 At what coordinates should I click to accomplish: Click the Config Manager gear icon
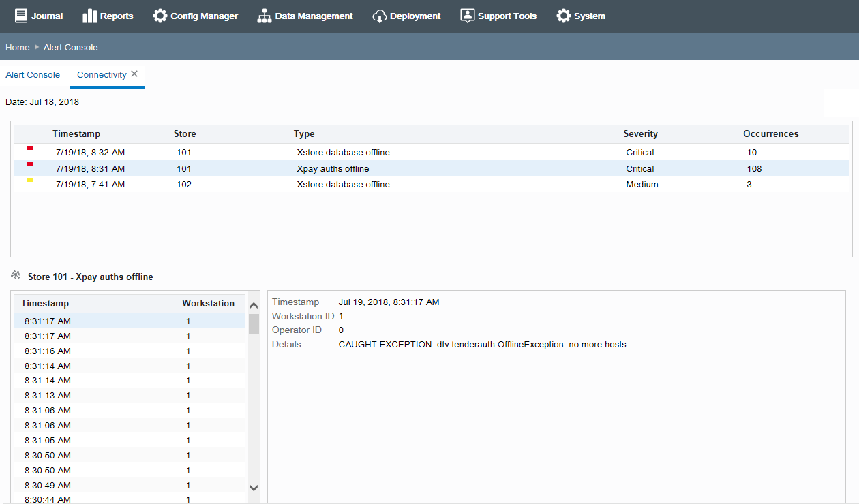click(x=160, y=16)
